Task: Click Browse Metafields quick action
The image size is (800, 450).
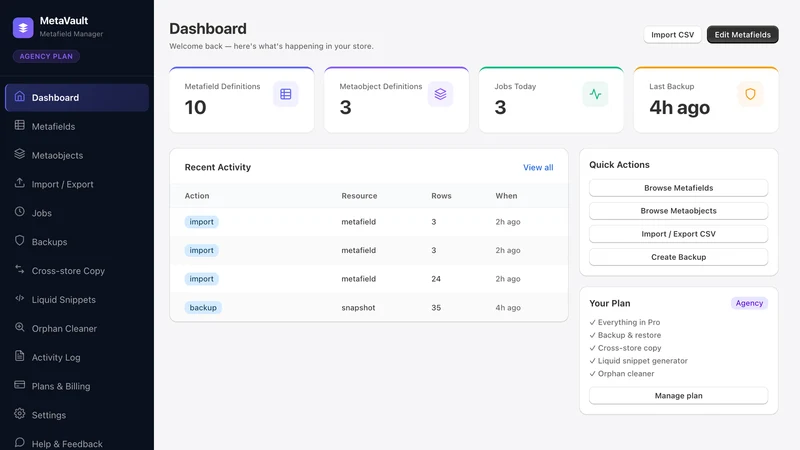Action: point(679,188)
